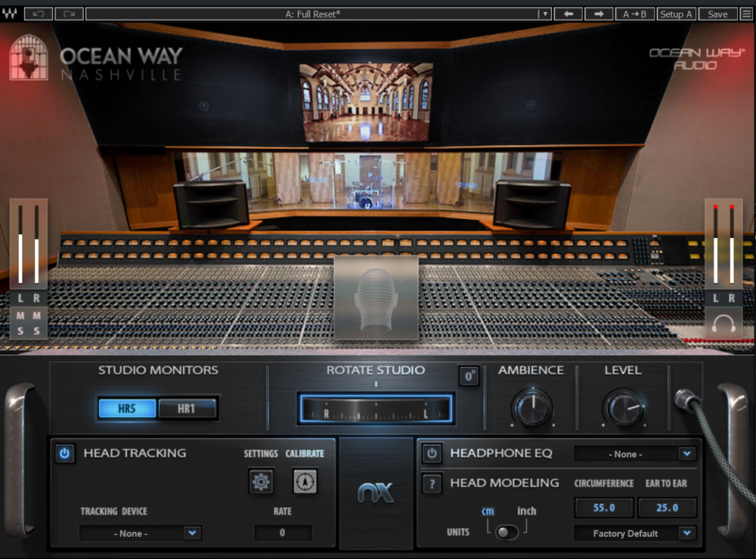Open the hamburger menu in the top bar

pos(746,14)
